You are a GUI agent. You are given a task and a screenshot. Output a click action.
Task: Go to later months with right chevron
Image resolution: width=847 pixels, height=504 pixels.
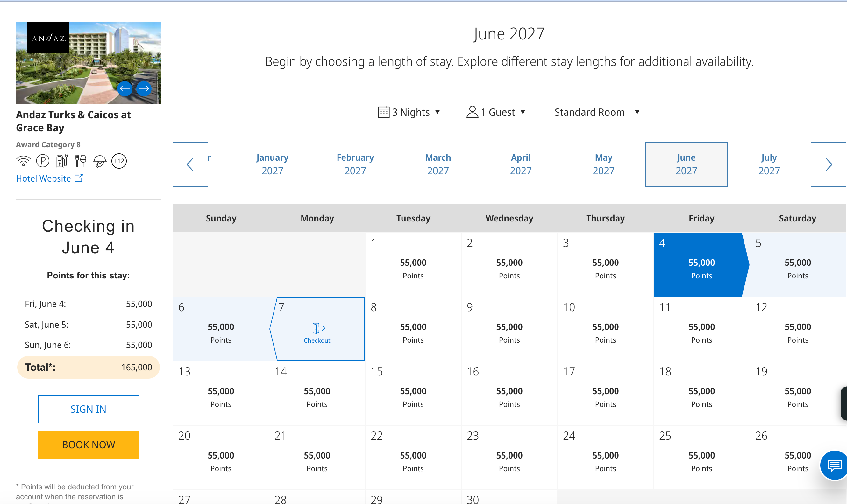(x=829, y=164)
